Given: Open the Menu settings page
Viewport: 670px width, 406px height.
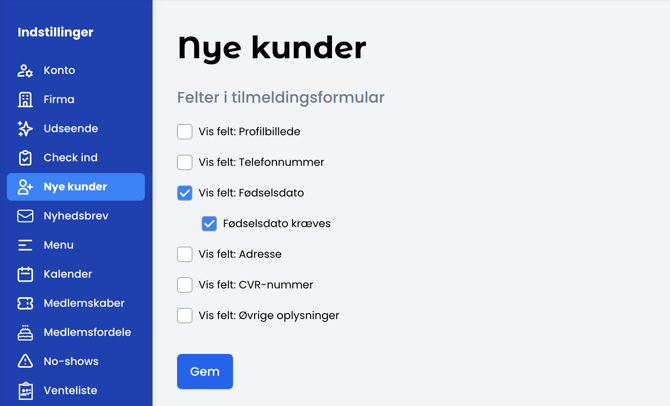Looking at the screenshot, I should tap(58, 245).
